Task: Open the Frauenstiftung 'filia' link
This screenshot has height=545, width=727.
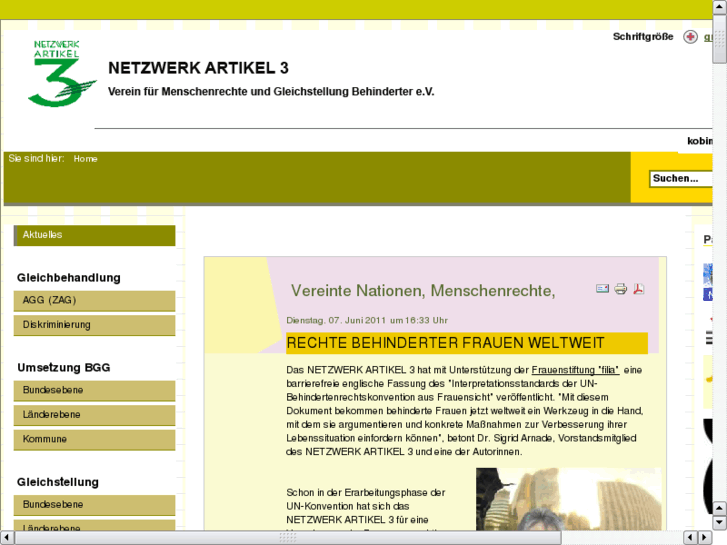Action: pyautogui.click(x=575, y=370)
